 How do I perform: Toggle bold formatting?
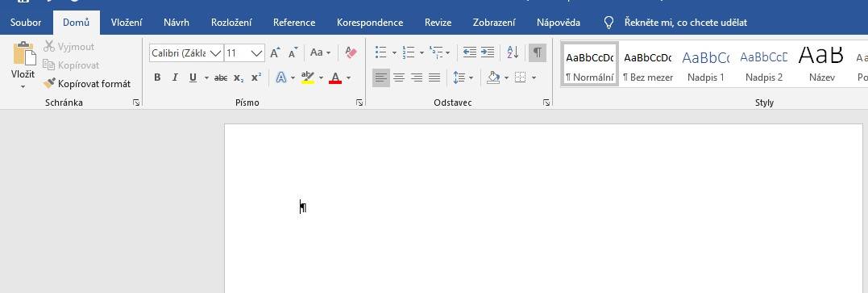(157, 77)
